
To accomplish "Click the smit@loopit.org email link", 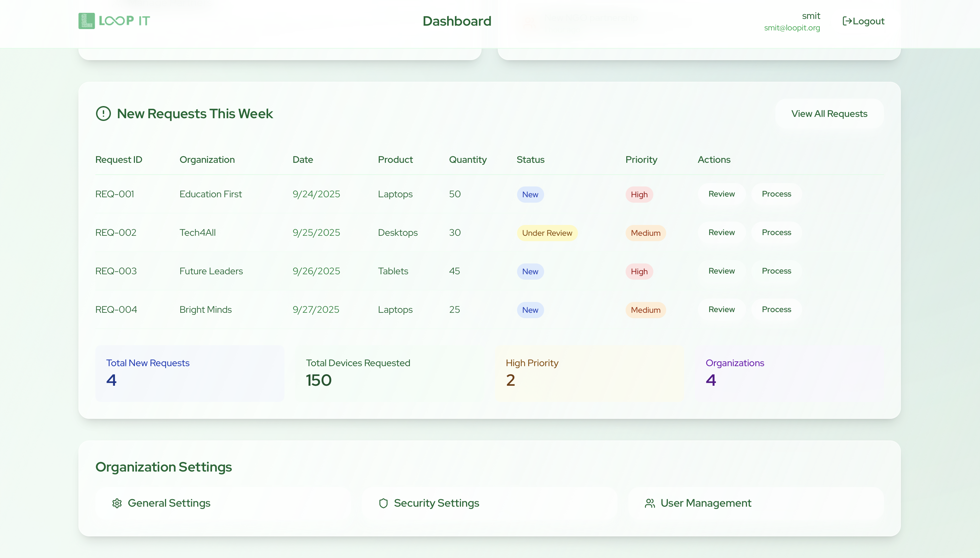I will 792,28.
